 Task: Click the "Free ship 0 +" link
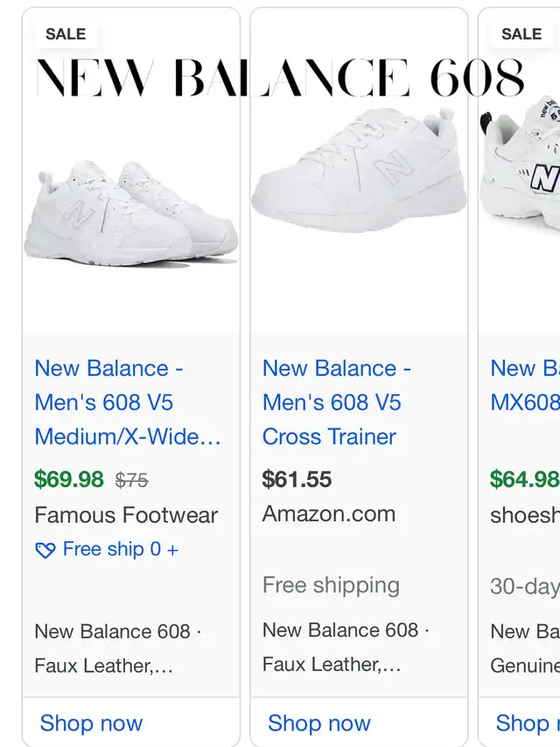pyautogui.click(x=120, y=550)
